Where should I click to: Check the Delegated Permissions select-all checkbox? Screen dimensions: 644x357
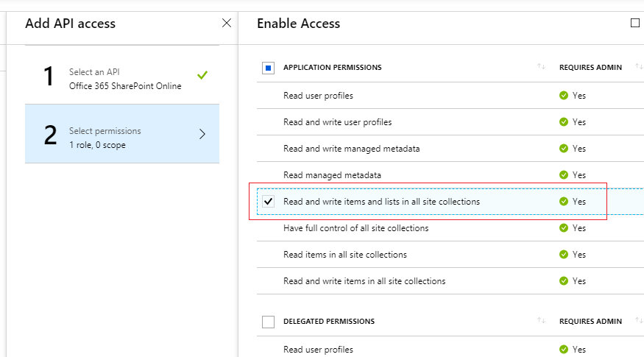(268, 322)
